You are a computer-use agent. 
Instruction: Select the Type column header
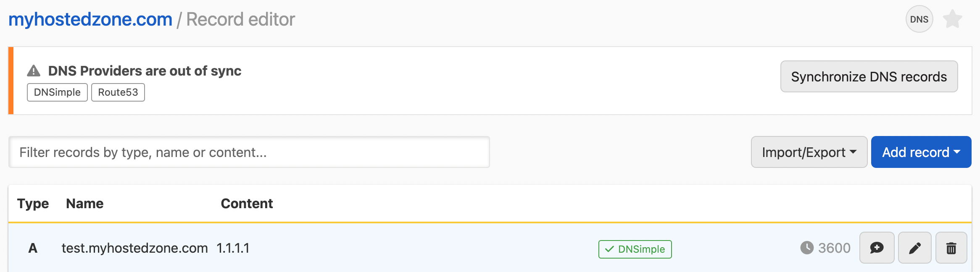pyautogui.click(x=33, y=204)
